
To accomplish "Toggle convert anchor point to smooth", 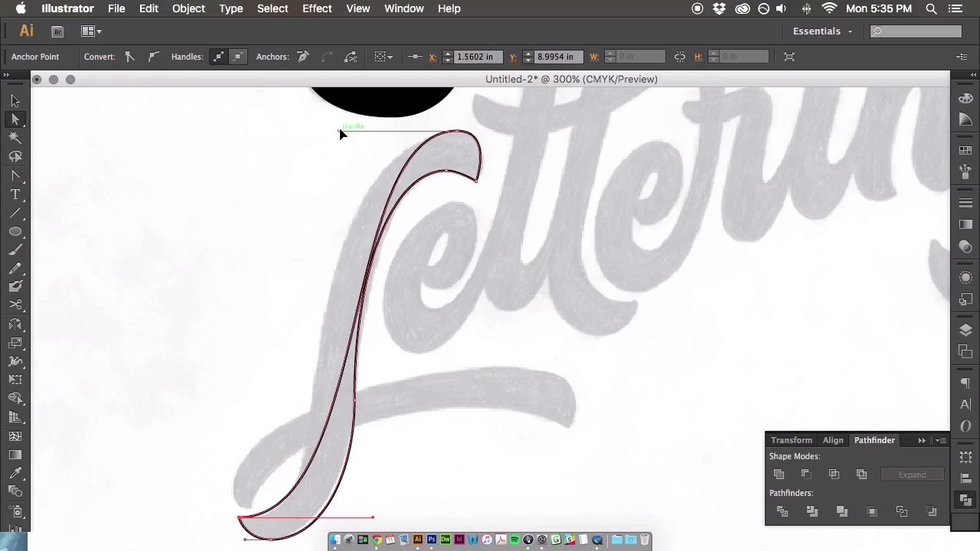I will [x=152, y=57].
